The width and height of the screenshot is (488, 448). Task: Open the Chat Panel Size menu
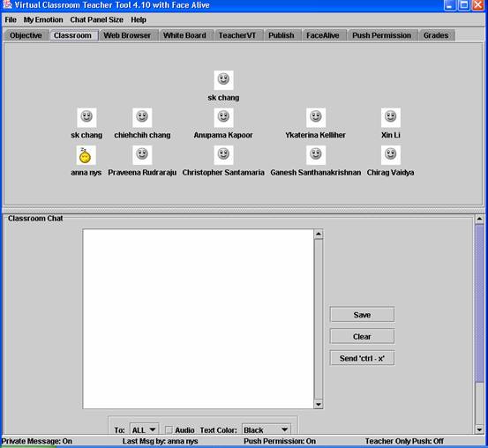click(x=96, y=20)
